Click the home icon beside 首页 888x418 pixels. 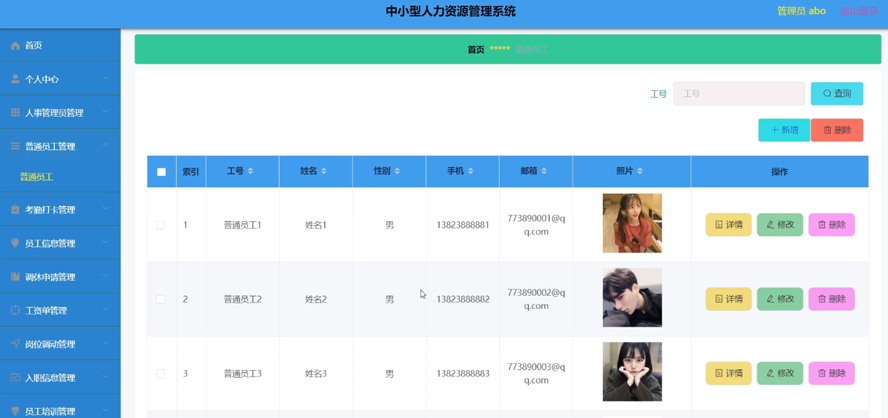(15, 46)
